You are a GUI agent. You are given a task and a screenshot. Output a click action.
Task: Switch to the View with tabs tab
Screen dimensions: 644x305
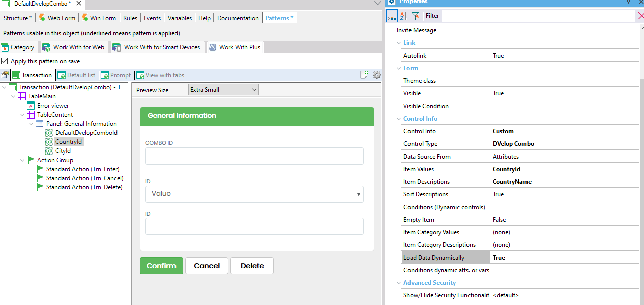click(160, 75)
